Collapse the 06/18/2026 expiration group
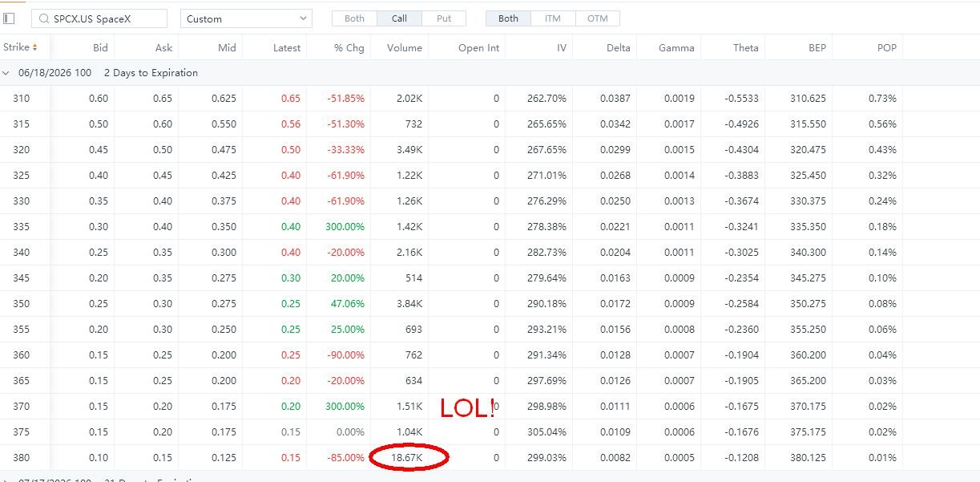Screen dimensions: 980x482 (6, 73)
